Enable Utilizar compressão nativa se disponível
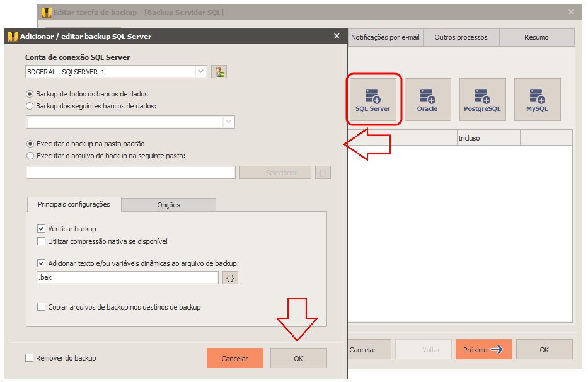Screen dimensions: 588x382 tap(41, 241)
